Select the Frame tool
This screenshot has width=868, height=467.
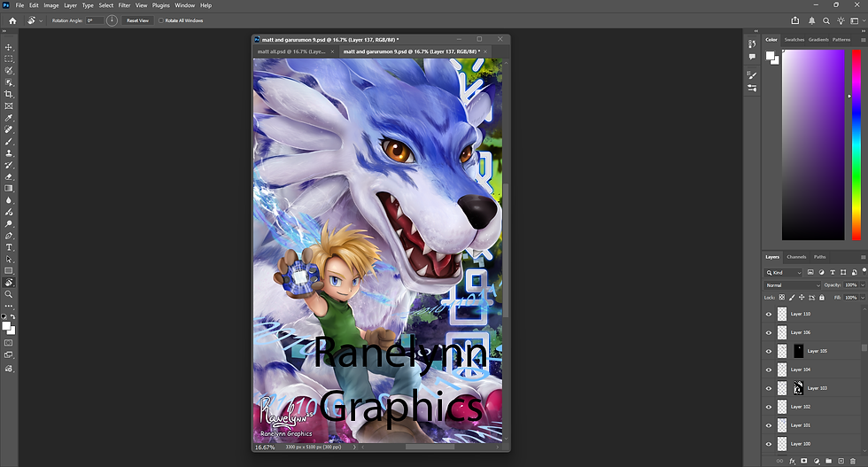tap(9, 105)
